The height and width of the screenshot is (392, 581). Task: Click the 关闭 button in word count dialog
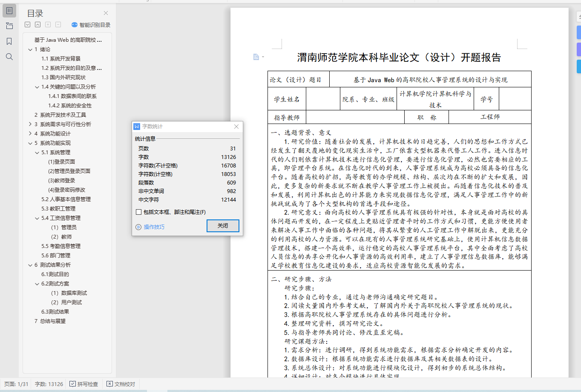click(223, 226)
